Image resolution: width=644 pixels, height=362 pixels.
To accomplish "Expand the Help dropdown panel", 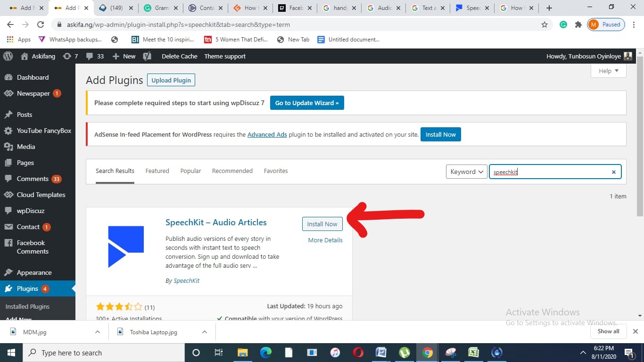I will point(608,71).
